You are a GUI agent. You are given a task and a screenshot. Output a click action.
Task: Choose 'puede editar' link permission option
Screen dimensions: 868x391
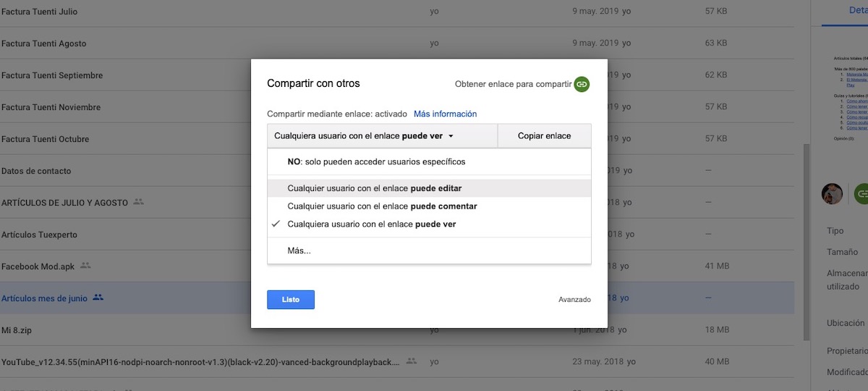point(374,188)
